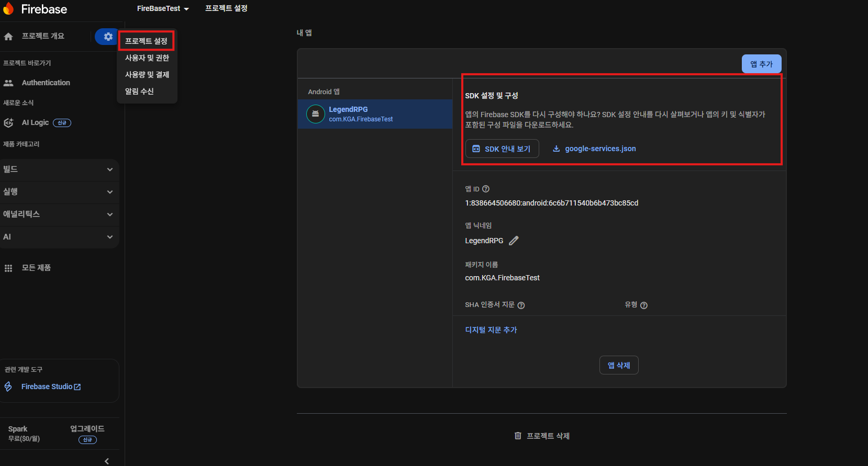Click the Spark plan label
Screen dimensions: 868x466
point(18,429)
